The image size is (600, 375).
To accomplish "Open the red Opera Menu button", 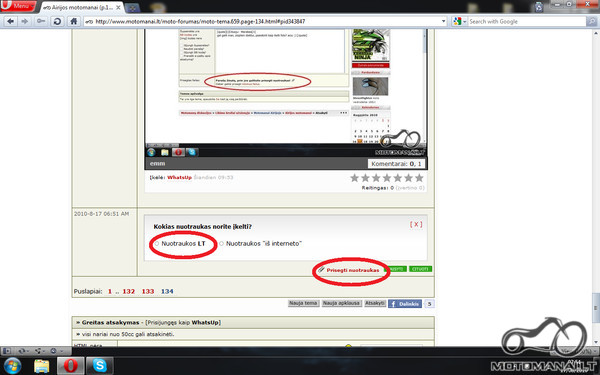I will click(18, 6).
